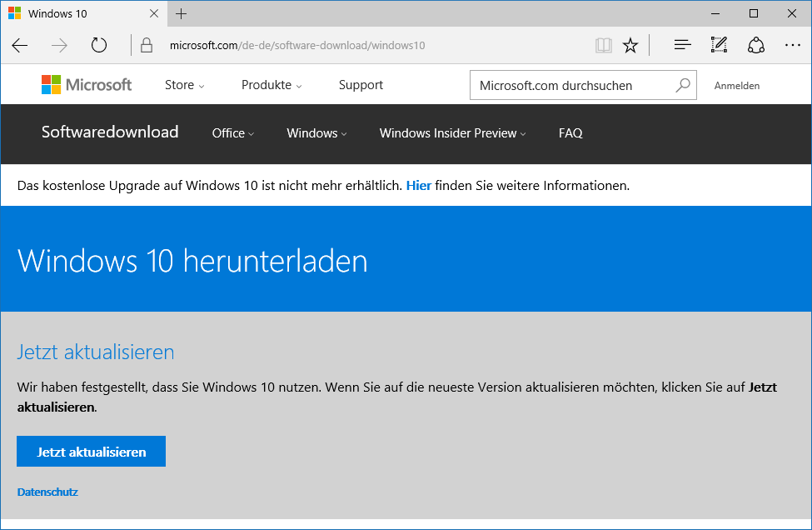Expand the Store dropdown menu
Image resolution: width=812 pixels, height=530 pixels.
click(x=184, y=85)
